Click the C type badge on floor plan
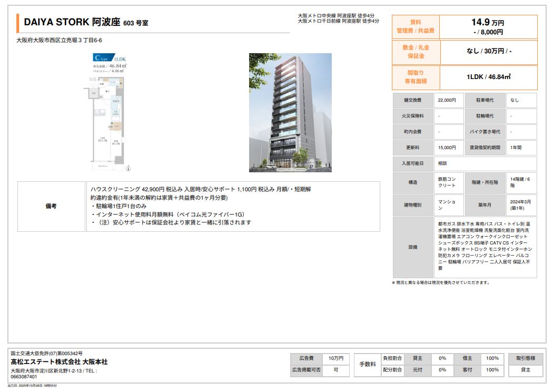 102,57
